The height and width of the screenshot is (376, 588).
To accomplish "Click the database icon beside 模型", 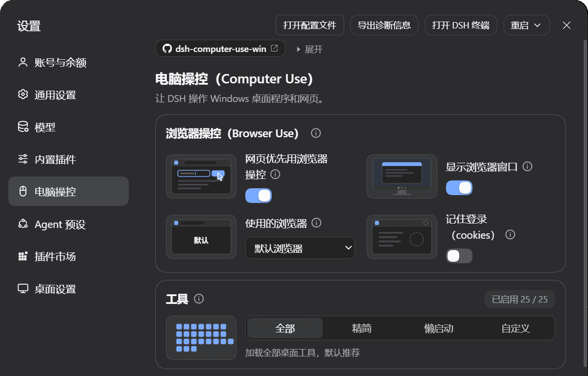I will click(x=23, y=127).
